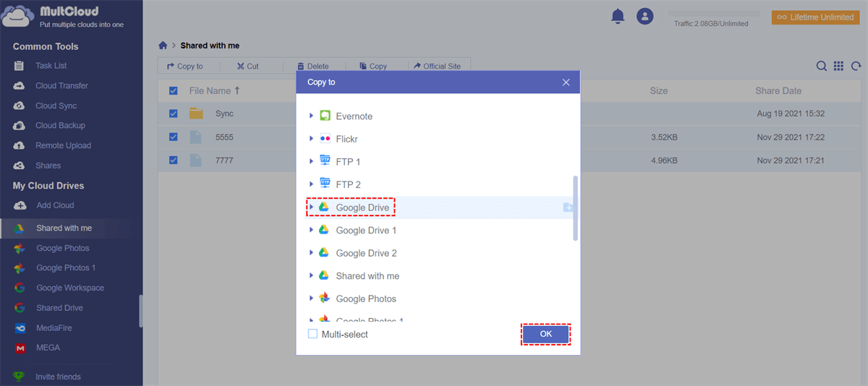
Task: Open the user account avatar
Action: 644,16
